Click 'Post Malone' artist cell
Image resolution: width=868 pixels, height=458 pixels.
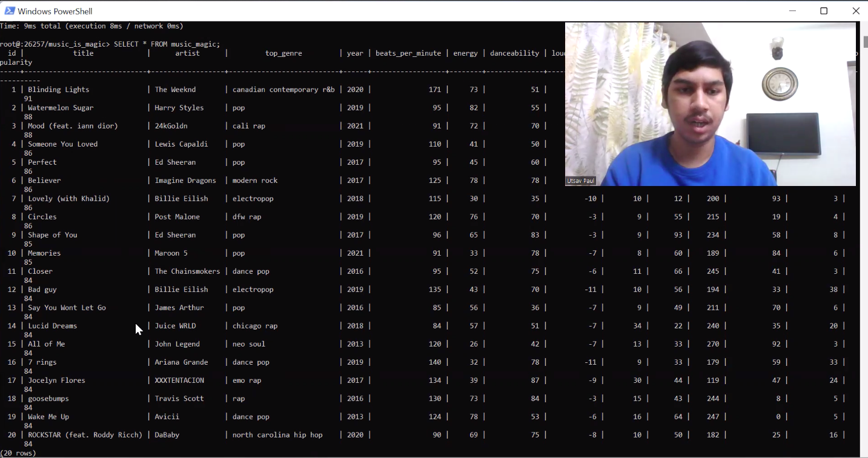click(x=177, y=217)
